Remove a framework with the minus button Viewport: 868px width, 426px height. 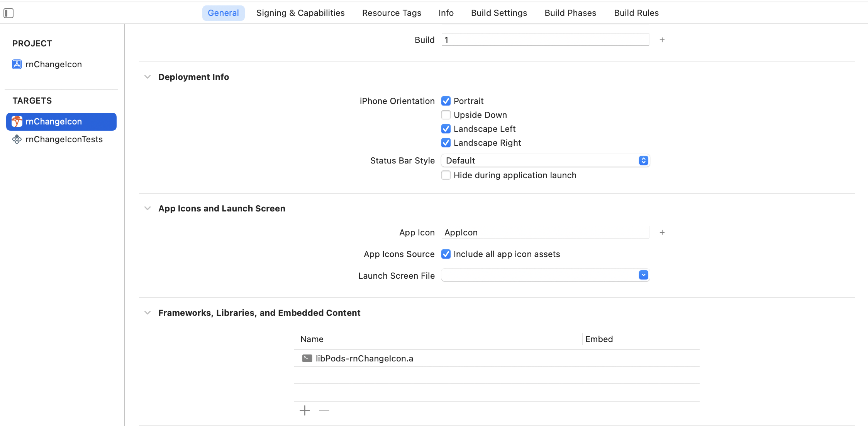pos(324,410)
